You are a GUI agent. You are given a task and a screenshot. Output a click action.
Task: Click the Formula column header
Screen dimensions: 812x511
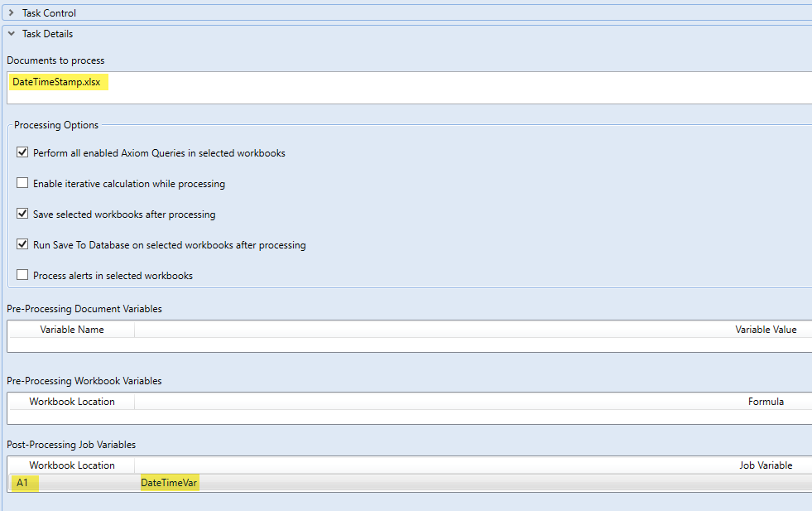coord(766,402)
